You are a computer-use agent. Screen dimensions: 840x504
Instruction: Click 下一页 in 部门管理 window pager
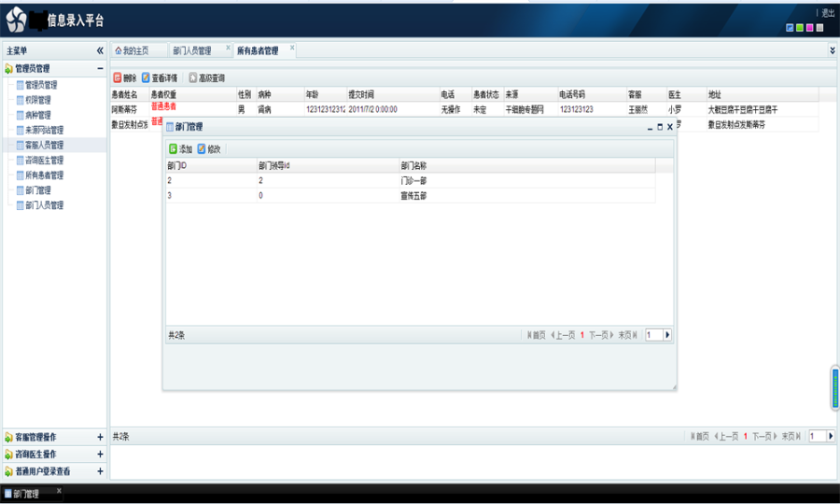pos(601,335)
